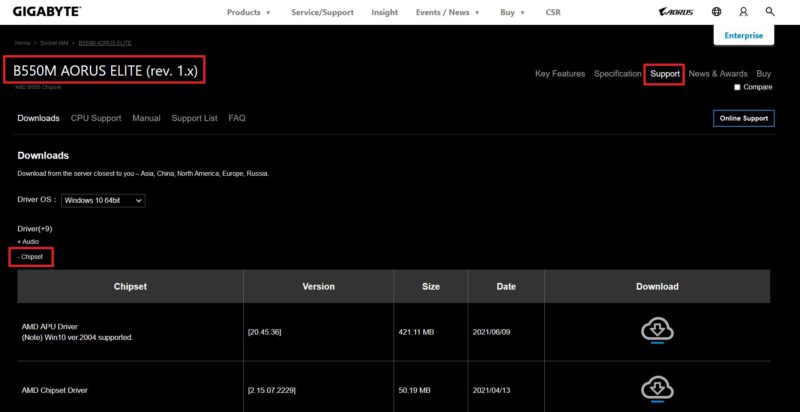Click the 421.11 MB size cell
Screen dimensions: 800x412
431,332
